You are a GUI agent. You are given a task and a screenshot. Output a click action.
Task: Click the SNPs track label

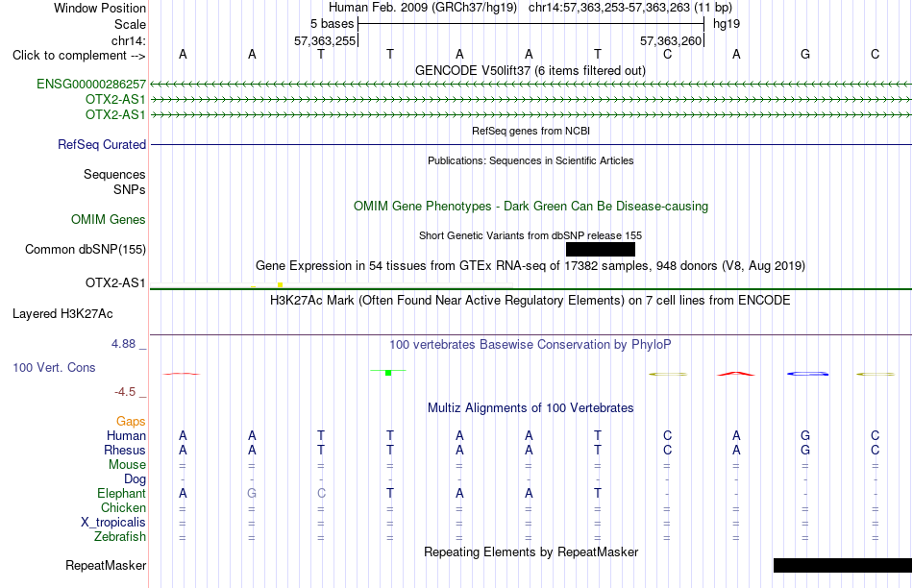(130, 189)
